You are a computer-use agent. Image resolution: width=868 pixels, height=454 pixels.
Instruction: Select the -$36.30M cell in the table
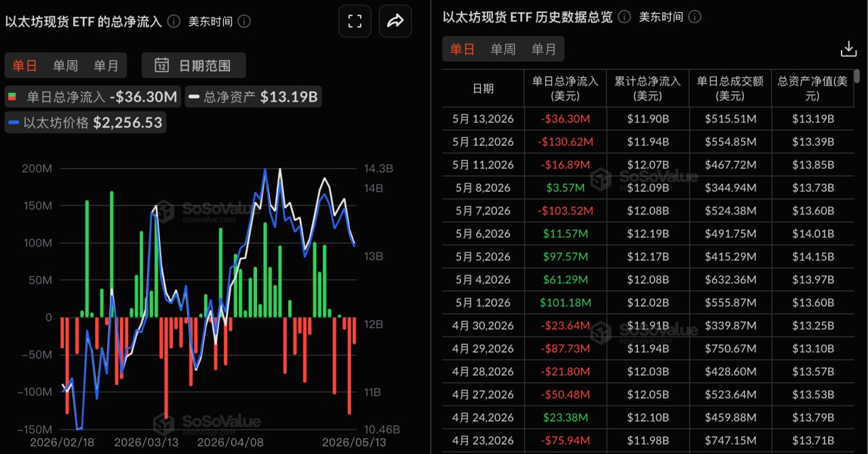click(566, 119)
